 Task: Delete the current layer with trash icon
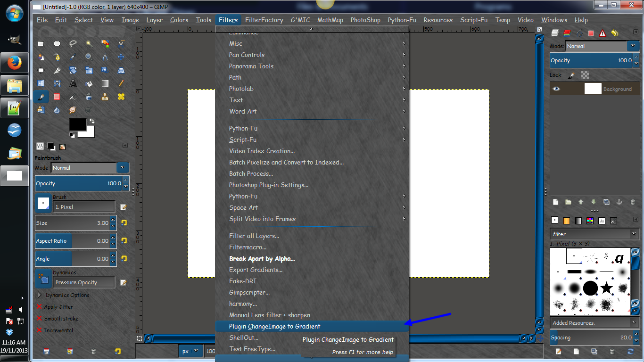tap(633, 202)
